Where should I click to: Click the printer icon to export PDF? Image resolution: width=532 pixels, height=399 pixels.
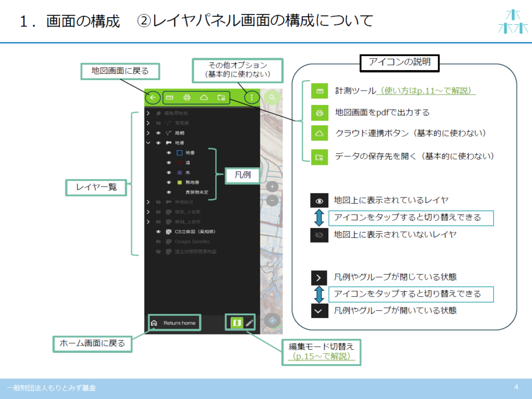point(187,97)
